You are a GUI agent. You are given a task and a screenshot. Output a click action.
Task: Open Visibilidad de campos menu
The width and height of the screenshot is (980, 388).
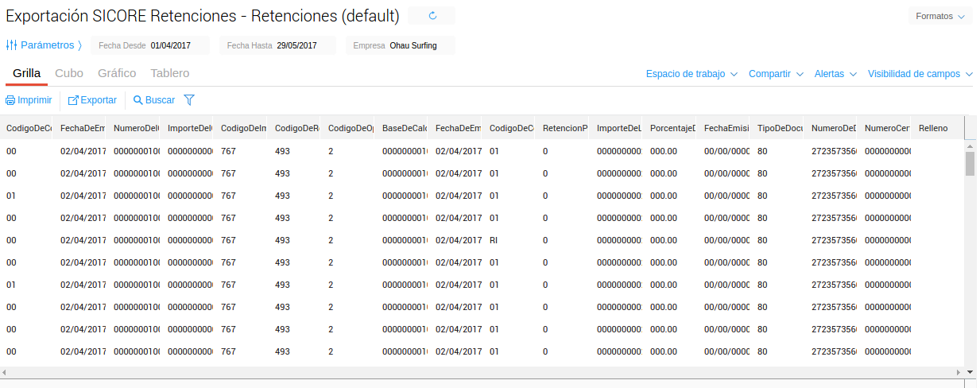pos(920,74)
